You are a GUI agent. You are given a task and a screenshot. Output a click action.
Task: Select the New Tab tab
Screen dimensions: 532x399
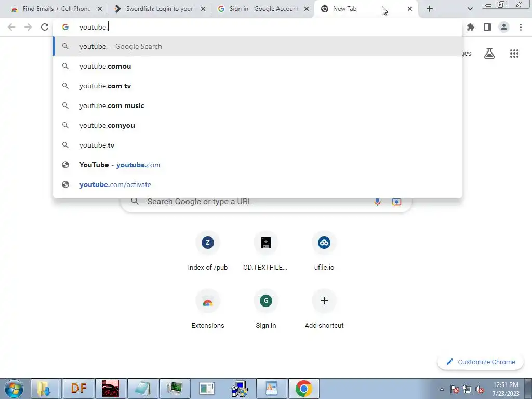click(366, 9)
